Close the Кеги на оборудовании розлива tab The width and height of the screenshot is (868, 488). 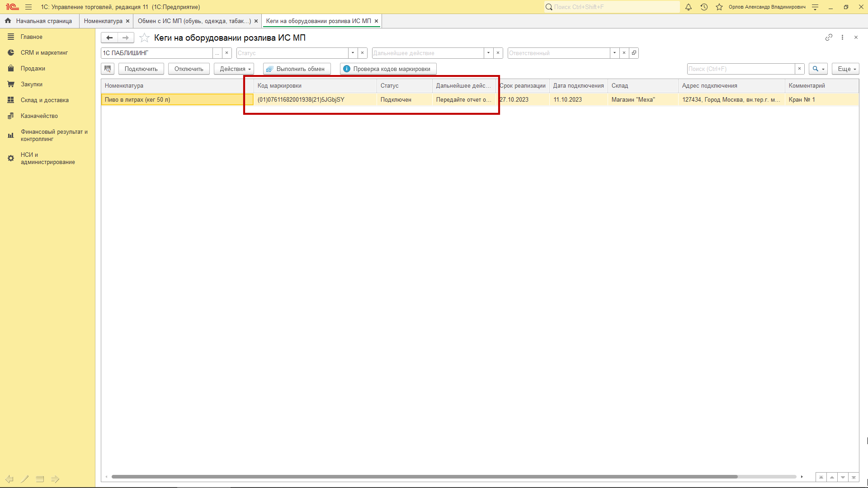coord(376,21)
